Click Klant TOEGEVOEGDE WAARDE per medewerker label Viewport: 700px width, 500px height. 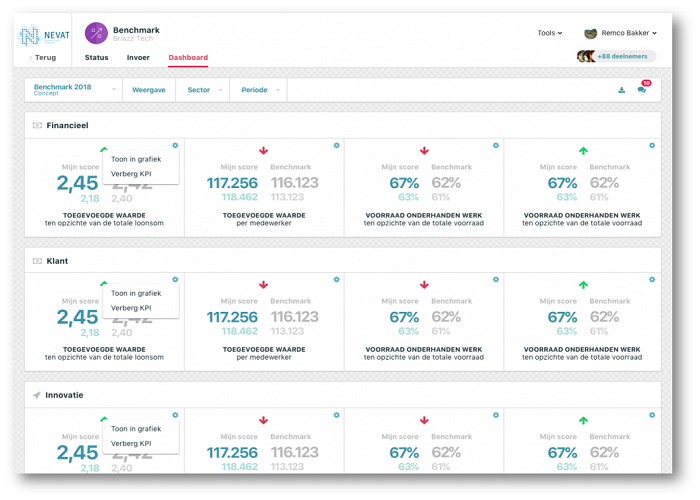coord(264,354)
